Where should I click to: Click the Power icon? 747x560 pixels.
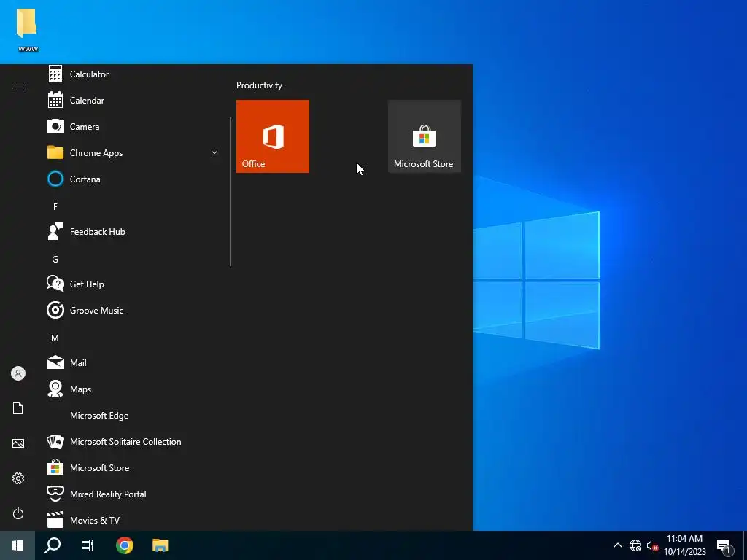(x=18, y=513)
